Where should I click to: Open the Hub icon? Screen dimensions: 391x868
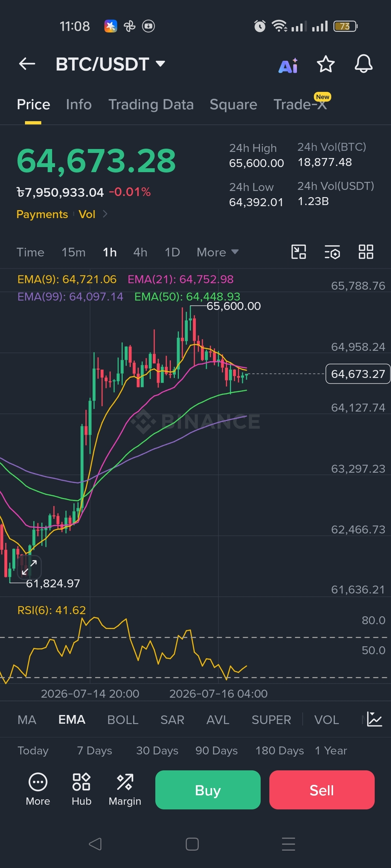(81, 790)
